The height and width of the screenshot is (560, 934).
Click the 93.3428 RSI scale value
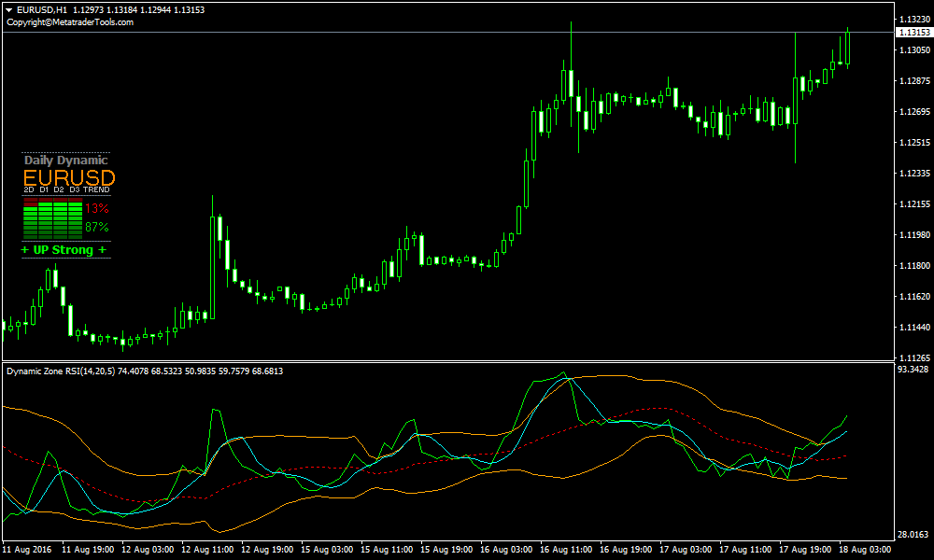click(x=913, y=371)
